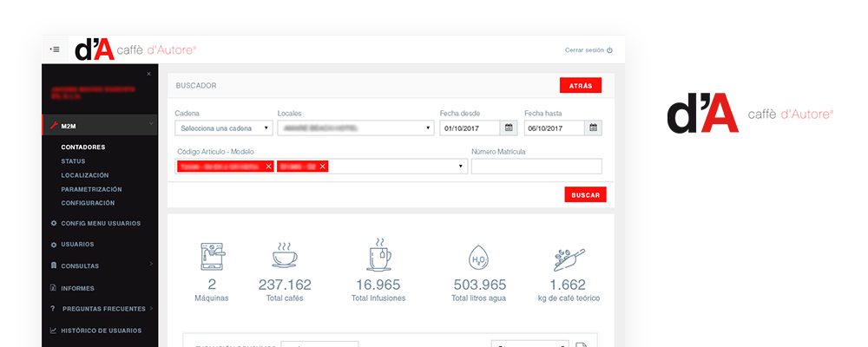Image resolution: width=868 pixels, height=347 pixels.
Task: Open Status in the M2M submenu
Action: [73, 161]
